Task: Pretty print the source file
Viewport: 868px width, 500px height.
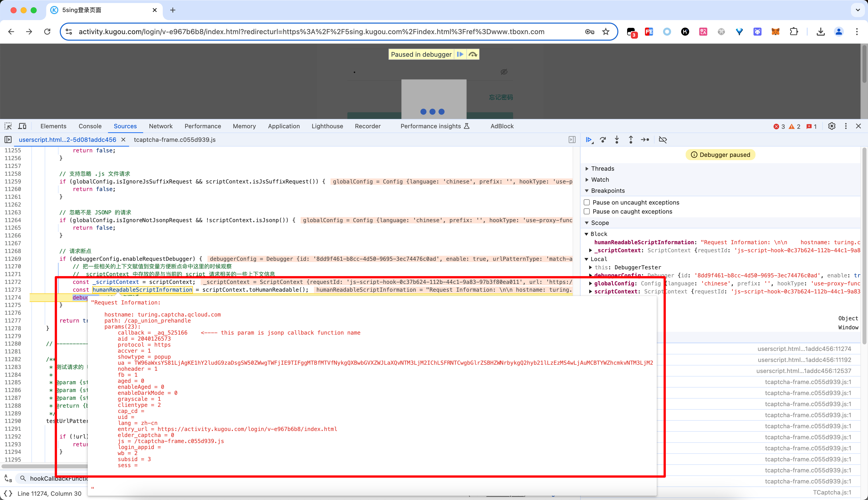Action: point(8,493)
